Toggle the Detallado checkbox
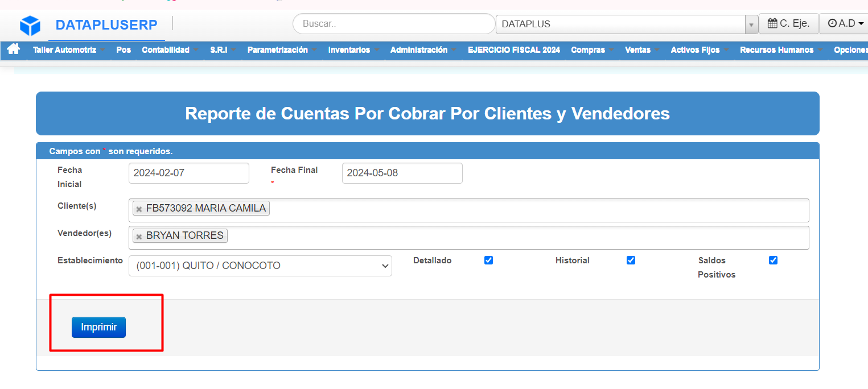Image resolution: width=868 pixels, height=389 pixels. point(488,260)
